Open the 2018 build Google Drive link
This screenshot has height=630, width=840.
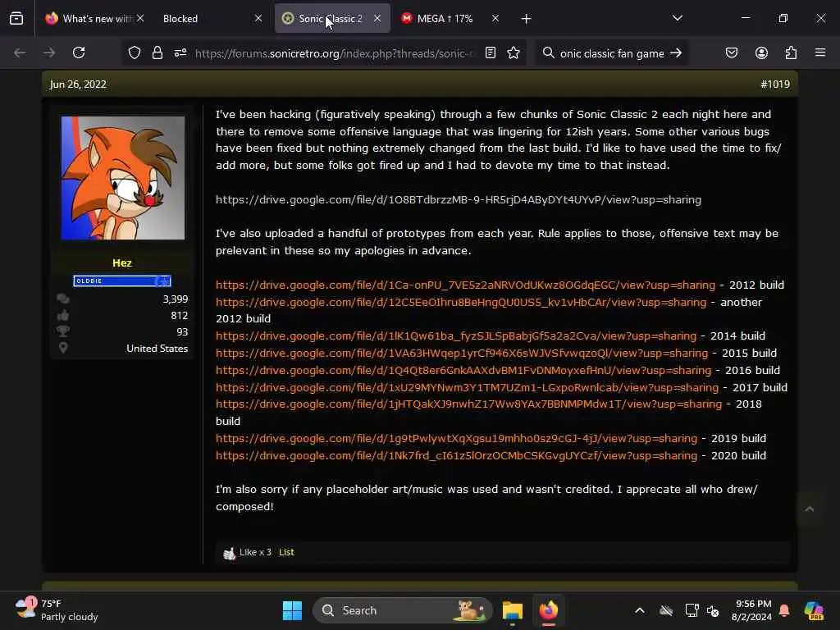tap(468, 404)
